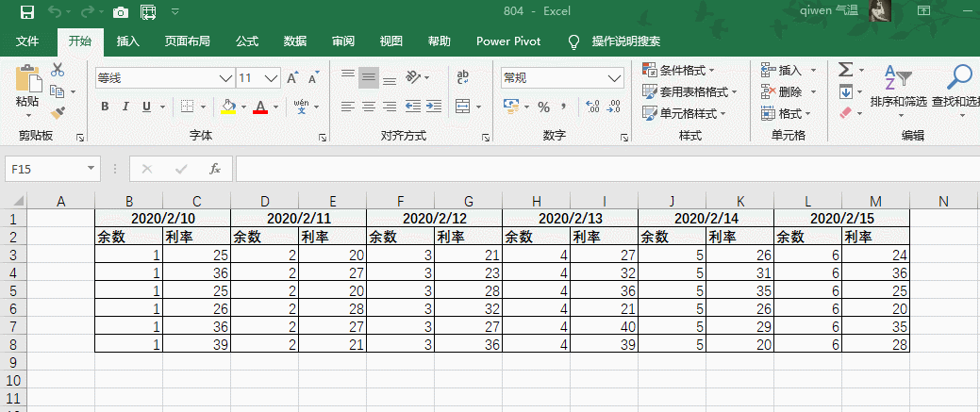
Task: Select cell C3 containing 25
Action: pyautogui.click(x=196, y=255)
